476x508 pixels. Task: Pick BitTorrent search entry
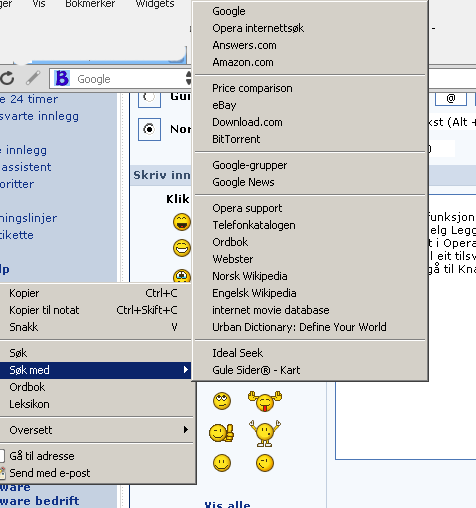[x=310, y=139]
